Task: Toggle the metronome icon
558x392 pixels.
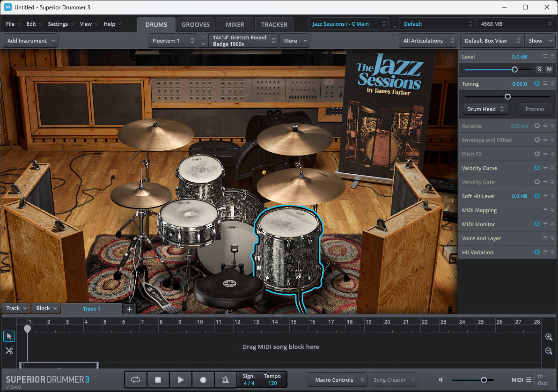Action: coord(225,380)
